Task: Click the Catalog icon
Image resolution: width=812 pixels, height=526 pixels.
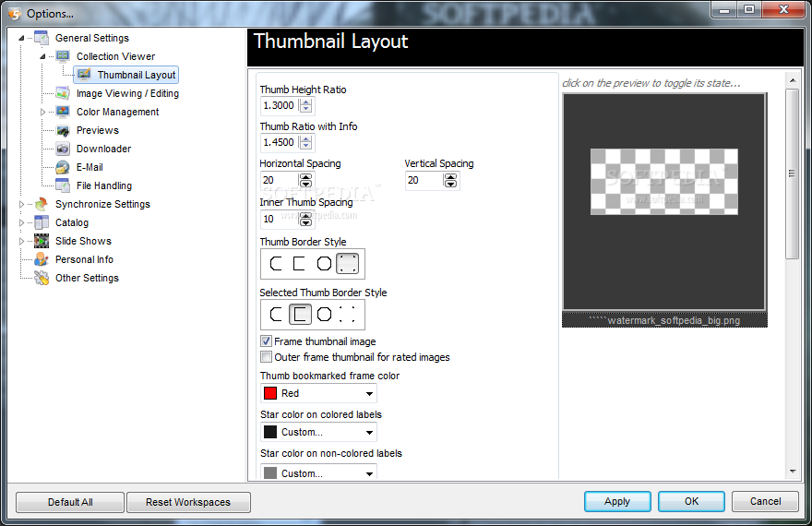Action: point(42,222)
